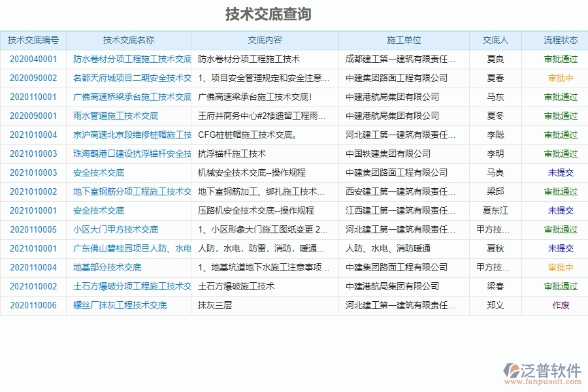Open 防水卷材分项工程施工技术交底 record
Screen dimensions: 588x392
pos(129,58)
